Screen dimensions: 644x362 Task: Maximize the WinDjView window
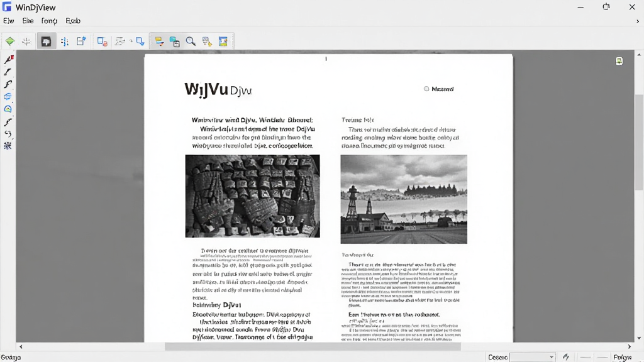(606, 7)
